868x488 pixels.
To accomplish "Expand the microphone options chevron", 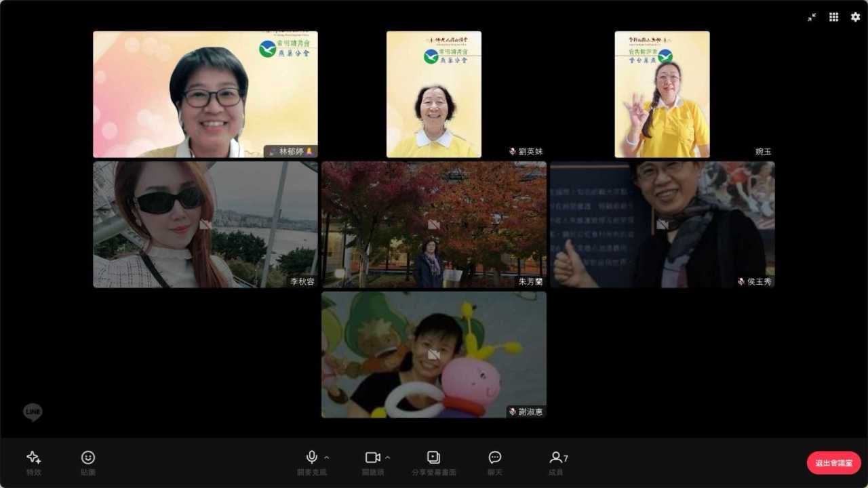I will tap(327, 457).
